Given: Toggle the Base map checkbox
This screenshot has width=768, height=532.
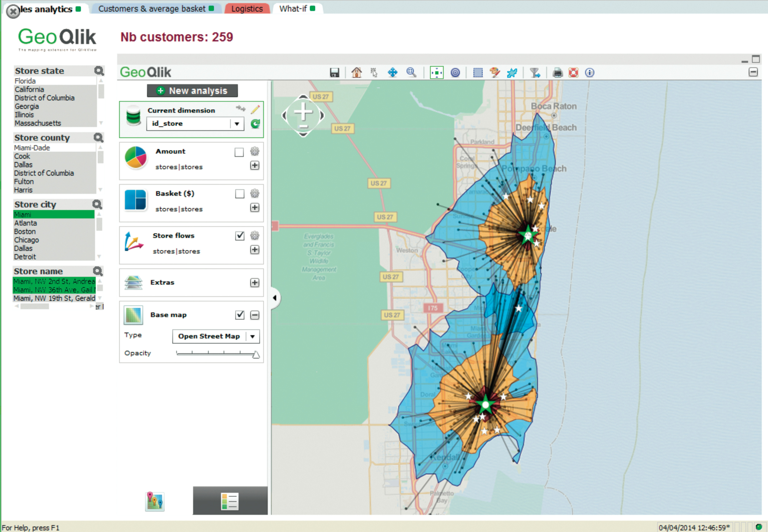Looking at the screenshot, I should (239, 315).
